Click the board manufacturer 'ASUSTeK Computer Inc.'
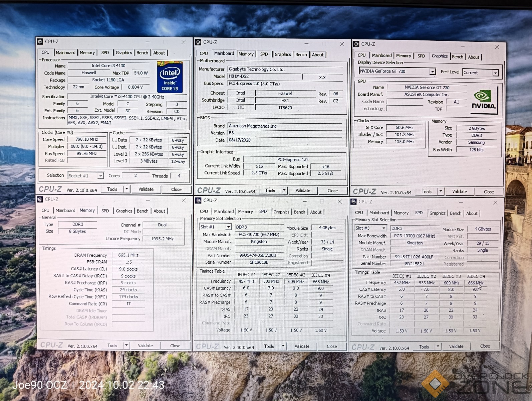The width and height of the screenshot is (532, 401). point(427,95)
